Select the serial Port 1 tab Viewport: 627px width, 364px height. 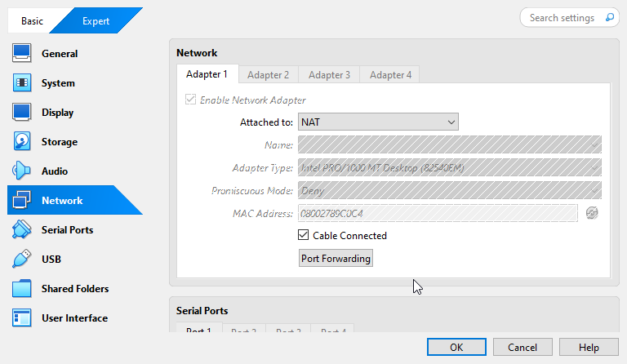pyautogui.click(x=198, y=328)
